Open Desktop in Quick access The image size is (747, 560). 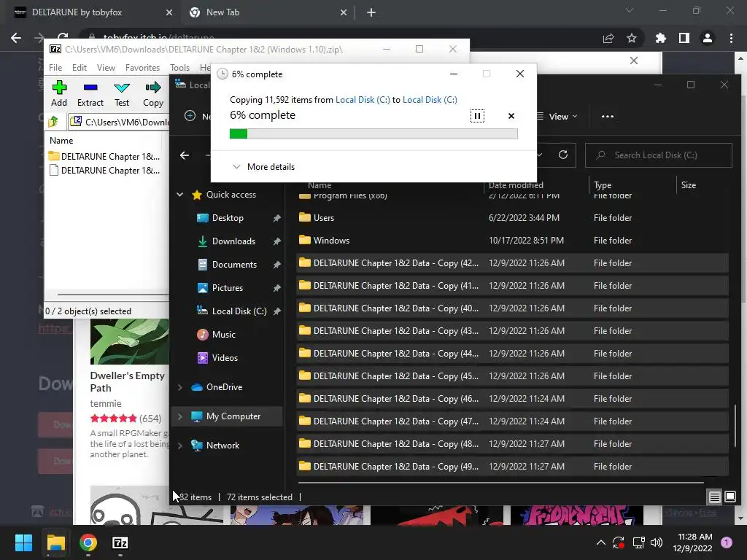228,217
